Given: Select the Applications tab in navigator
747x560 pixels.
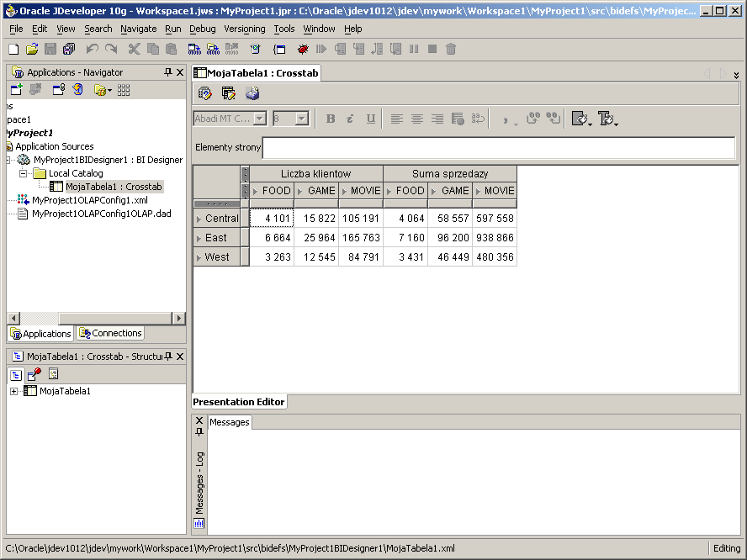Looking at the screenshot, I should pyautogui.click(x=41, y=334).
